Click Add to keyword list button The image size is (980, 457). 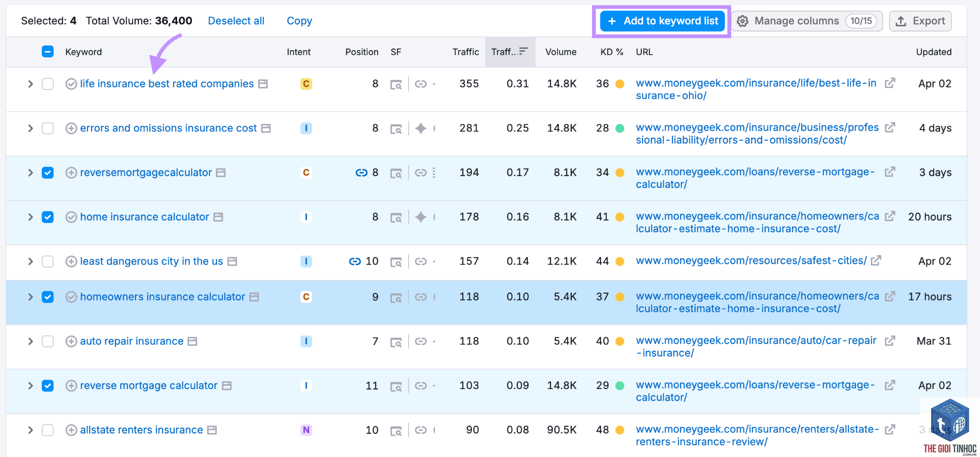coord(662,21)
